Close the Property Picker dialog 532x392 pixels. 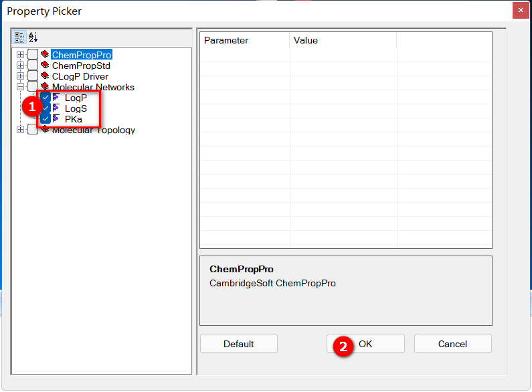pyautogui.click(x=521, y=10)
